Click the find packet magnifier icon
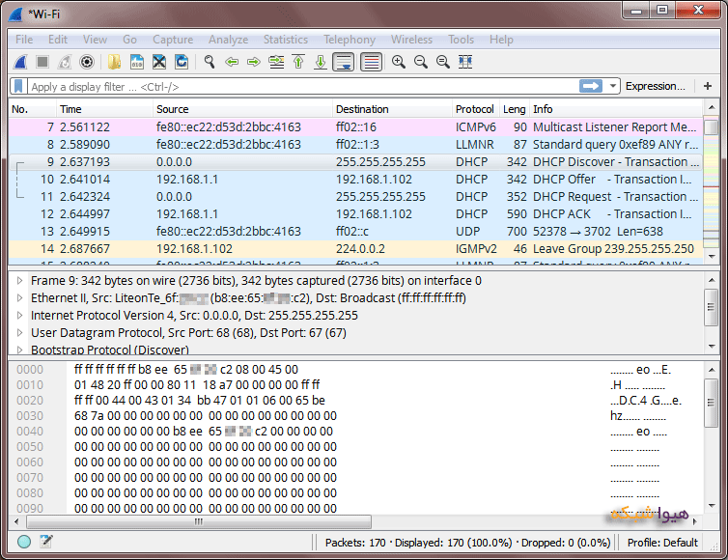This screenshot has height=560, width=728. click(210, 62)
